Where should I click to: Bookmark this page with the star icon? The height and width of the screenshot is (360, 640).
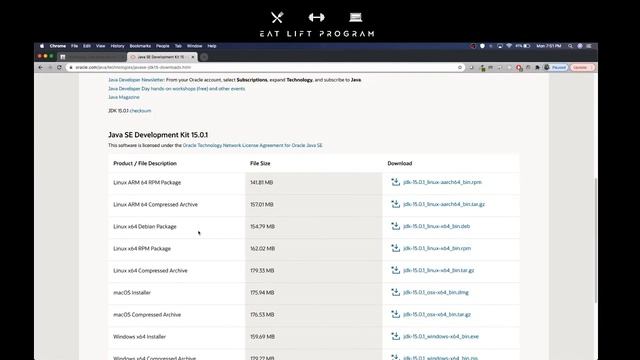click(460, 67)
